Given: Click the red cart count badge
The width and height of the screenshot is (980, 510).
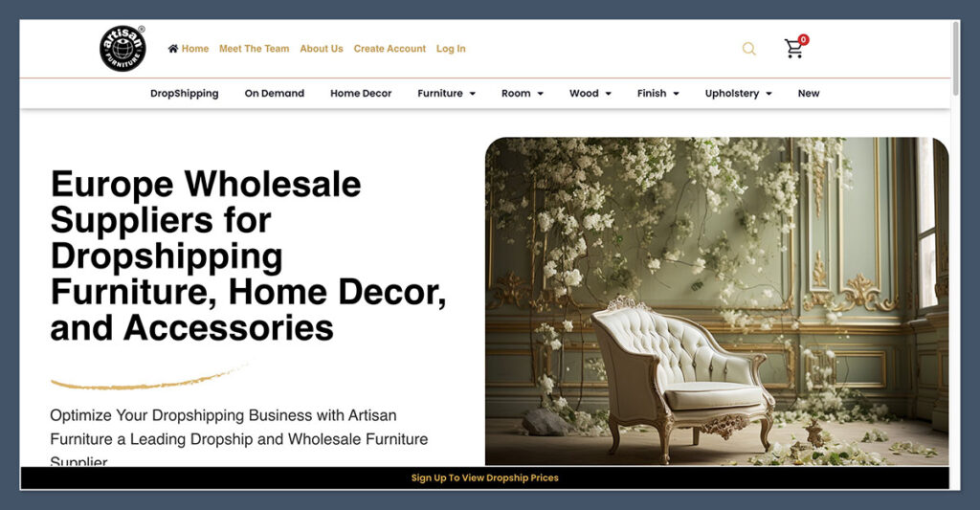Looking at the screenshot, I should click(x=803, y=39).
